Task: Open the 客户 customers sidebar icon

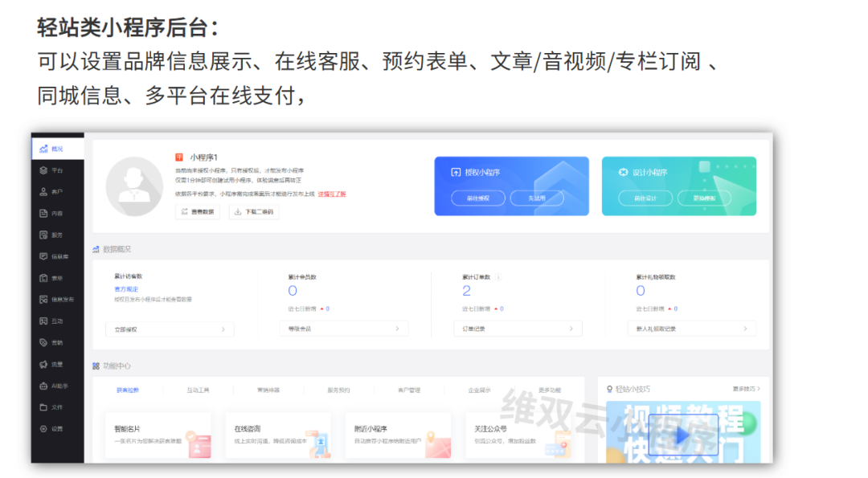Action: pyautogui.click(x=44, y=192)
